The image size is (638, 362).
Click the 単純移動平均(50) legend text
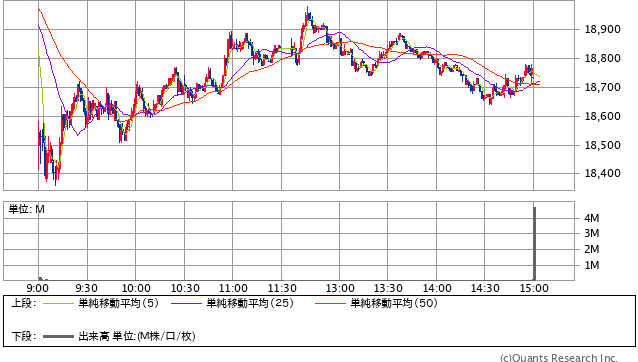pos(394,303)
